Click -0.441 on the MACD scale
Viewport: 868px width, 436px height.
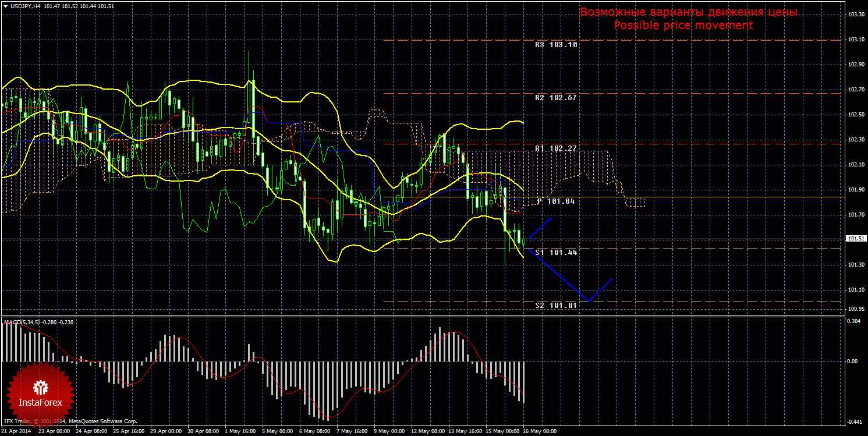854,422
